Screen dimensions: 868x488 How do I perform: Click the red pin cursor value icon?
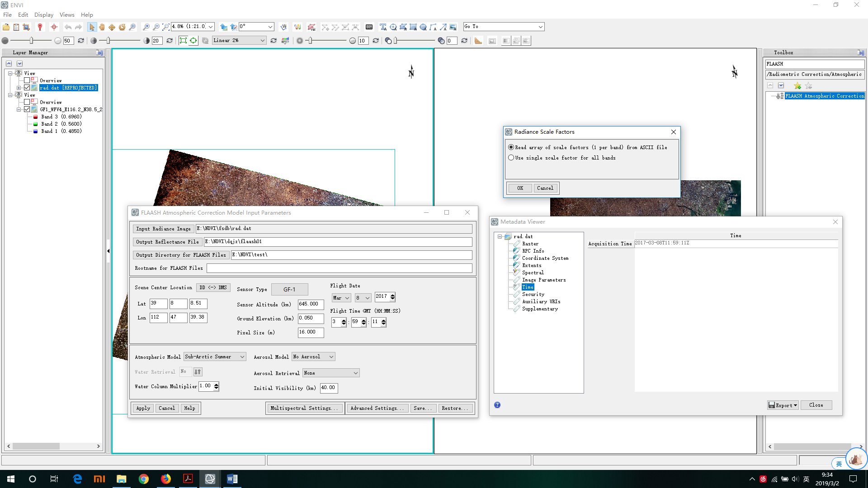(x=40, y=27)
